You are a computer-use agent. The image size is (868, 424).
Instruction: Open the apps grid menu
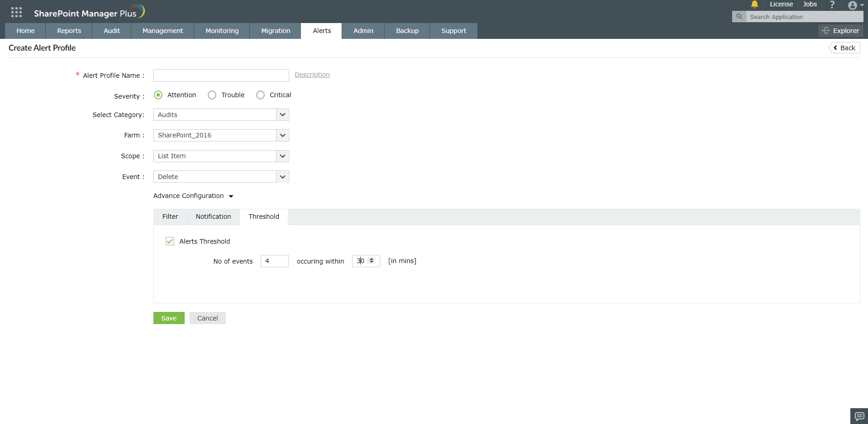(x=16, y=12)
